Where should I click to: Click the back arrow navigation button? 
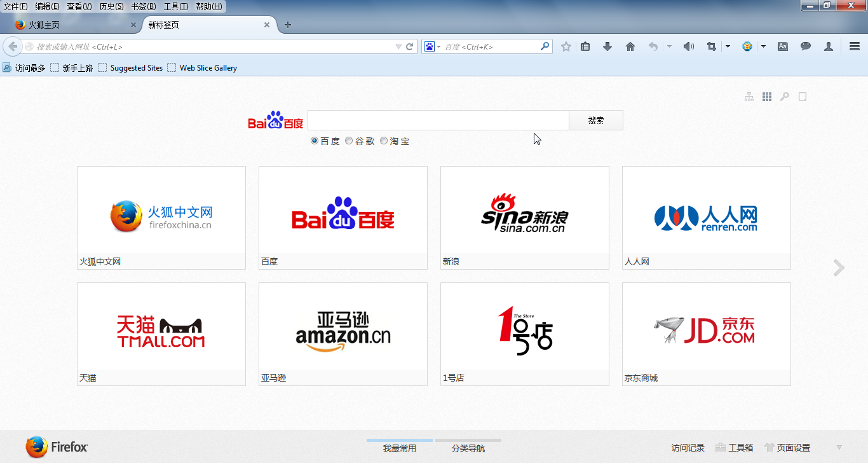pyautogui.click(x=13, y=46)
